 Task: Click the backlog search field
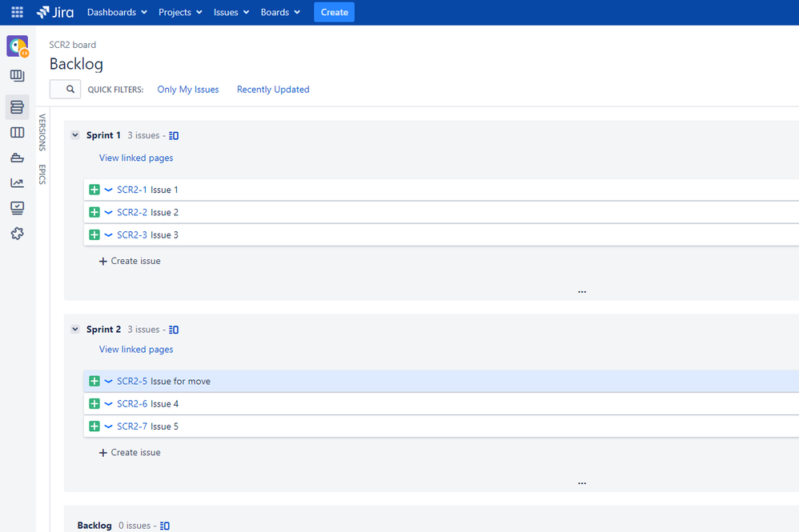[x=65, y=89]
